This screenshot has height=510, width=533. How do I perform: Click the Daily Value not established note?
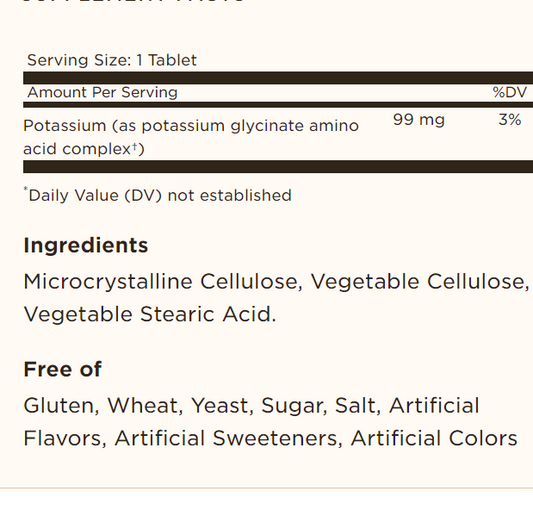157,195
